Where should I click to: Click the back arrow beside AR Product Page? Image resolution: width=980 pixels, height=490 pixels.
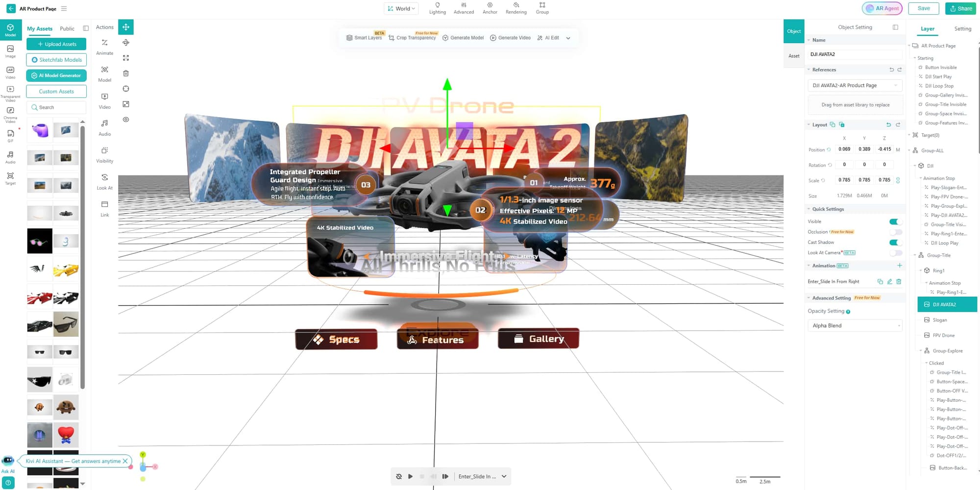click(x=11, y=8)
